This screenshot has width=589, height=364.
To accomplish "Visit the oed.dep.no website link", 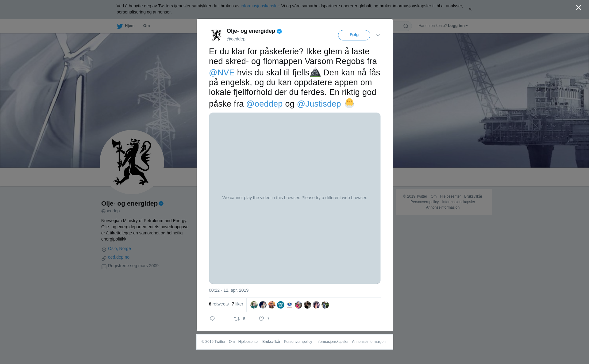I will [119, 257].
